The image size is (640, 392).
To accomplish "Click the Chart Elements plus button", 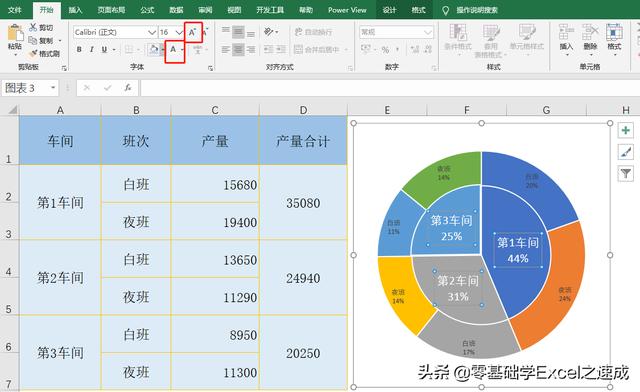I will [x=625, y=130].
